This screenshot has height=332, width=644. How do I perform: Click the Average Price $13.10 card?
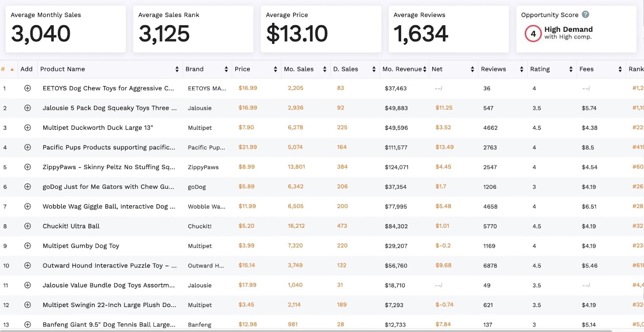click(321, 29)
